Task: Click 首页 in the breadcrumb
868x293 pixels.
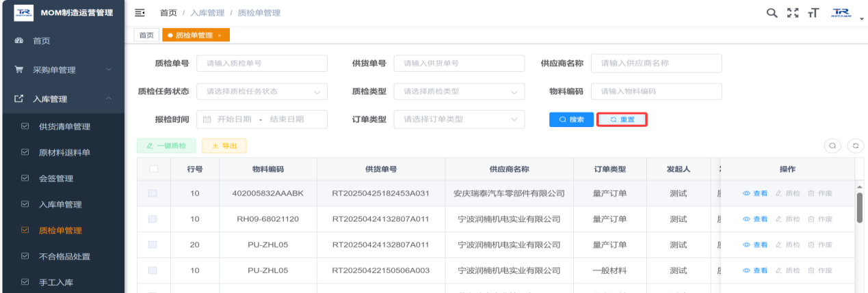Action: [x=168, y=13]
